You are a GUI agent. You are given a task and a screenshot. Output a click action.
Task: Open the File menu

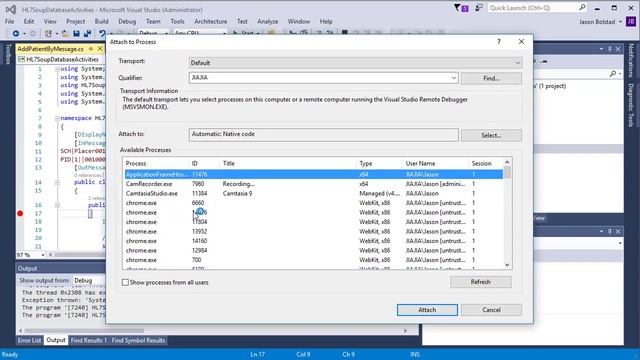pos(9,21)
